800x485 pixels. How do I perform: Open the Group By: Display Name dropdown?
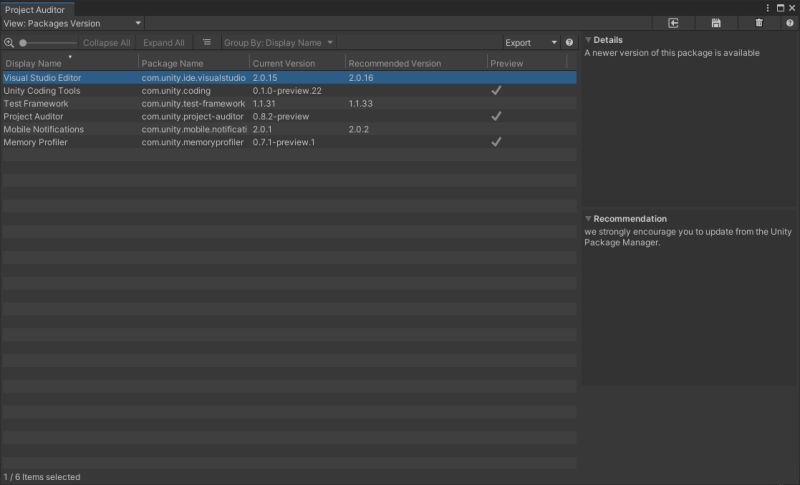[x=278, y=43]
